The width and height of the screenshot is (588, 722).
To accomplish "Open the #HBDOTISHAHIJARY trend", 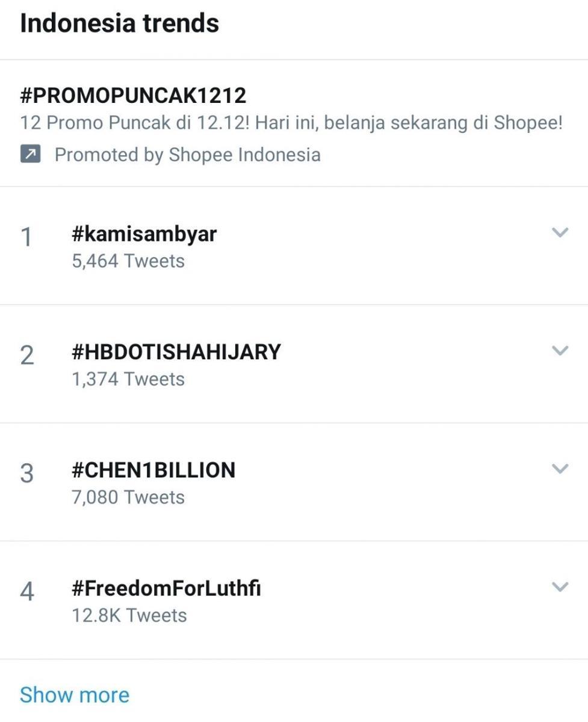I will (x=176, y=351).
